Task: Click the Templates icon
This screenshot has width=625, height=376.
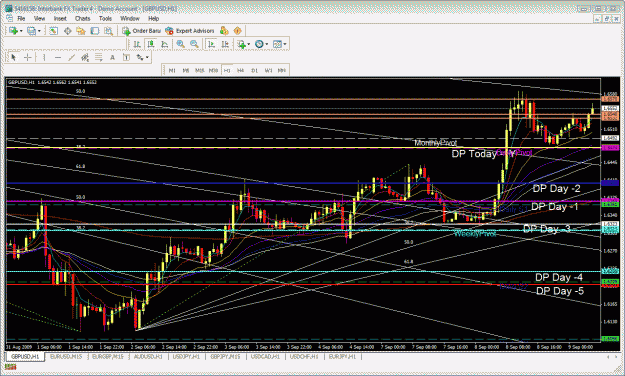Action: click(x=277, y=44)
